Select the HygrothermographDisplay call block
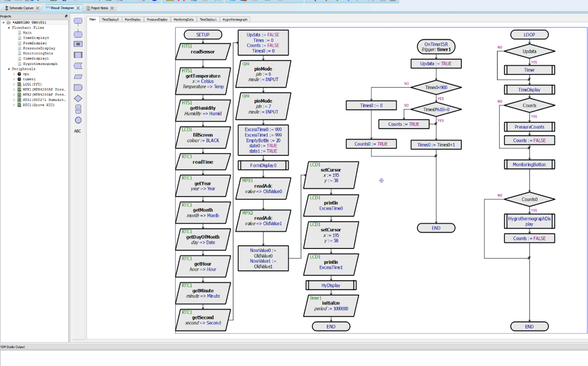588x366 pixels. [529, 221]
